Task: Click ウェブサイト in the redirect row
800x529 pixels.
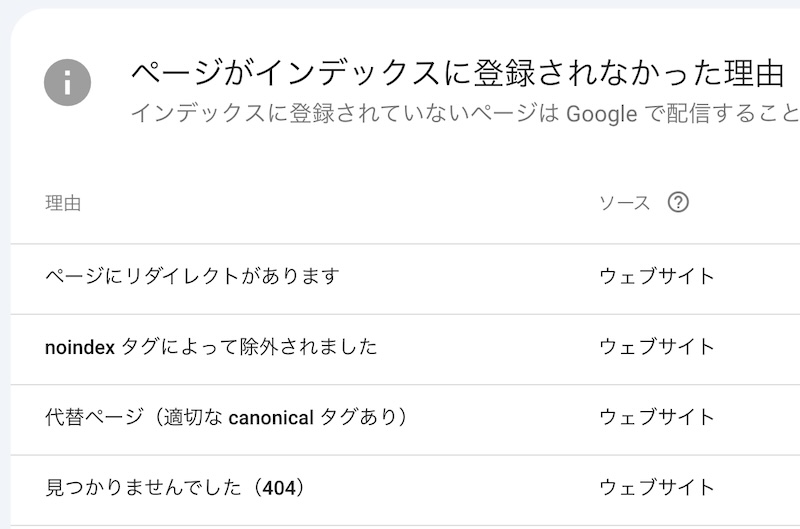Action: click(657, 276)
